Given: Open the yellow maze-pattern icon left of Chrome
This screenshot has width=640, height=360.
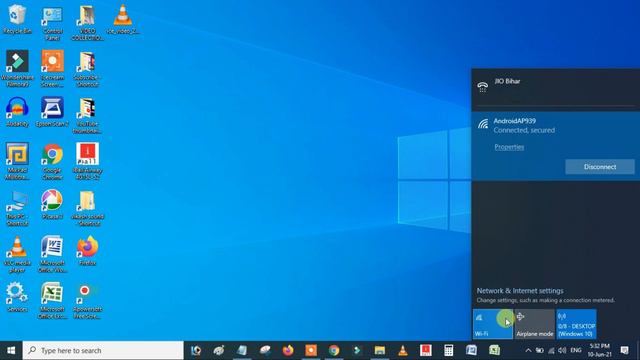Looking at the screenshot, I should coord(17,162).
